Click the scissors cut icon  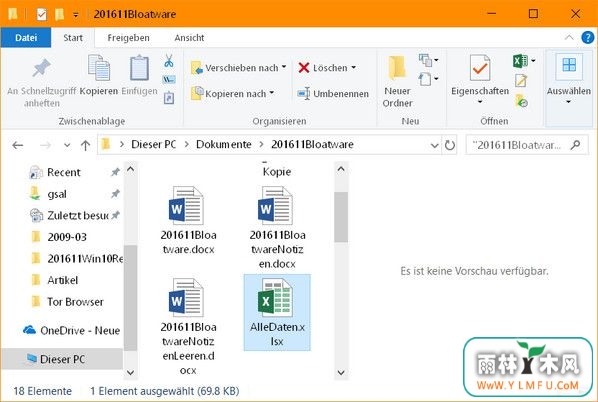click(x=169, y=61)
